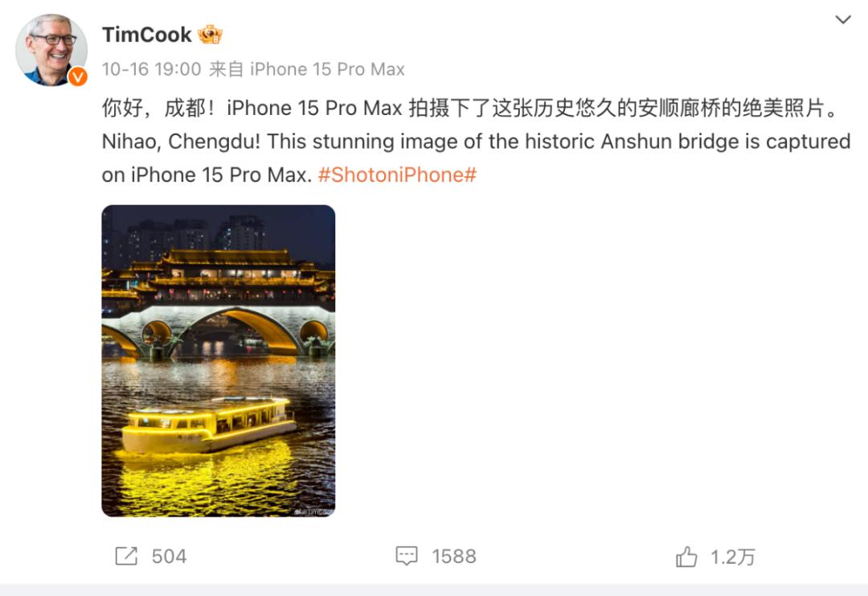Click the 来自 source label

tap(226, 69)
